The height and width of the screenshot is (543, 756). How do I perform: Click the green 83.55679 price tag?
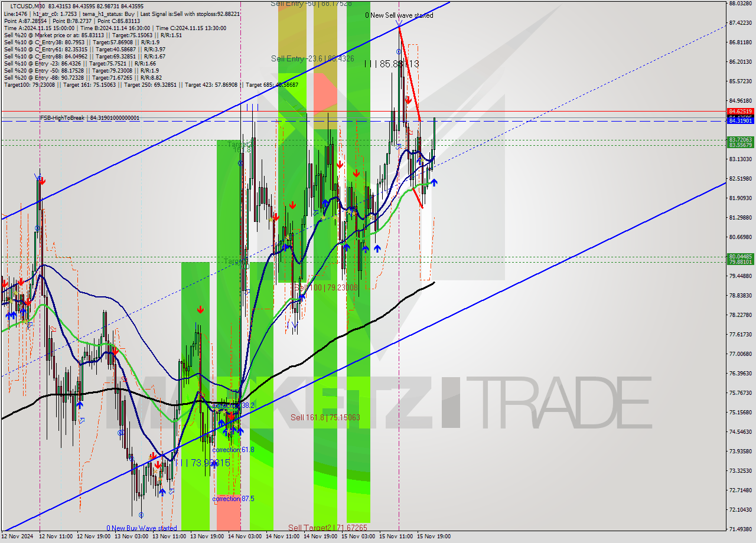pos(740,145)
